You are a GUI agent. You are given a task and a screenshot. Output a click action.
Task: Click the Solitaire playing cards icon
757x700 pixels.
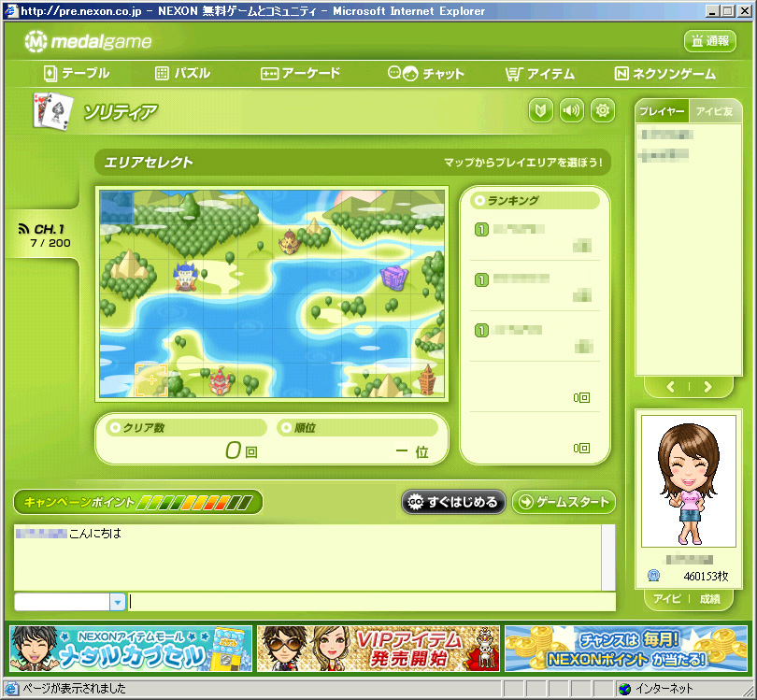[x=53, y=111]
